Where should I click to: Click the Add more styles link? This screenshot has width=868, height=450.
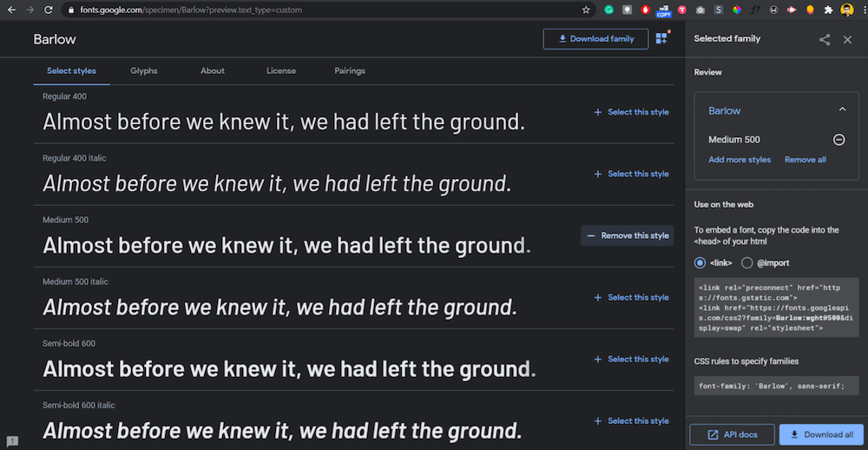(740, 160)
